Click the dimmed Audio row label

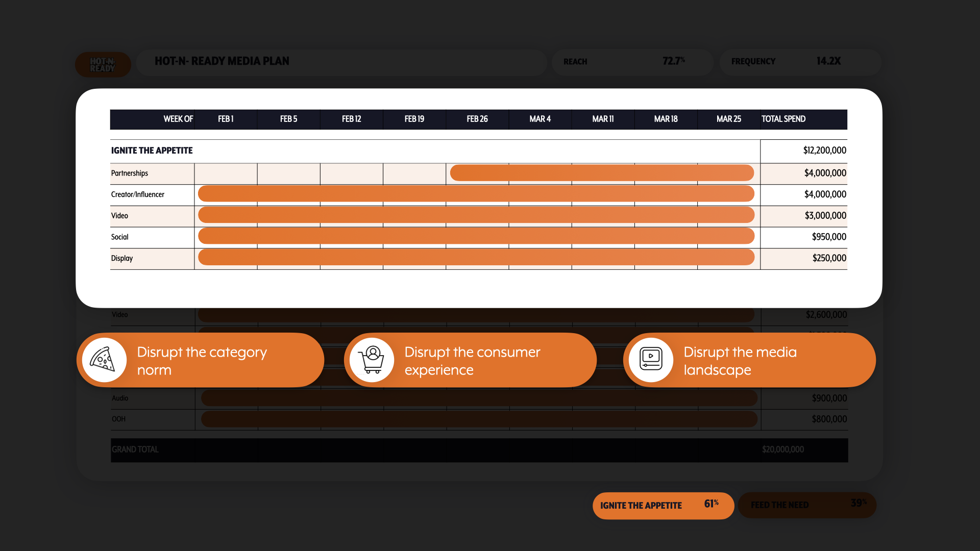tap(120, 398)
